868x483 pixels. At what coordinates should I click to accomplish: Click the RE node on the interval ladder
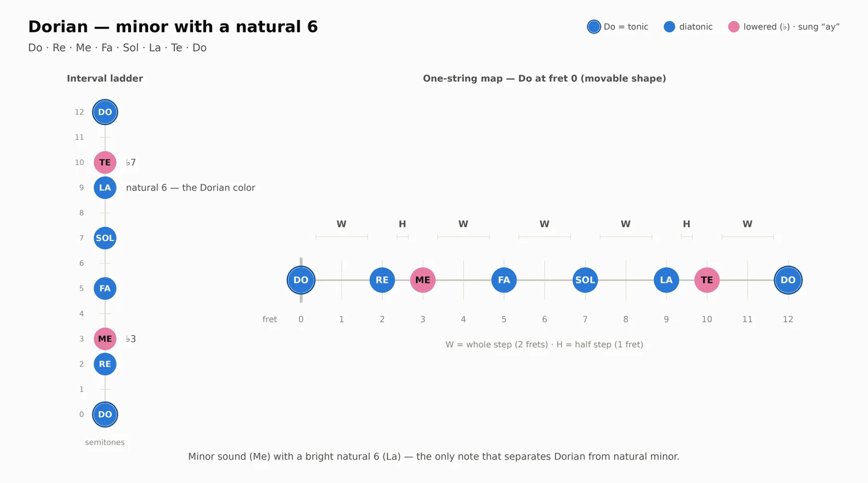[105, 364]
